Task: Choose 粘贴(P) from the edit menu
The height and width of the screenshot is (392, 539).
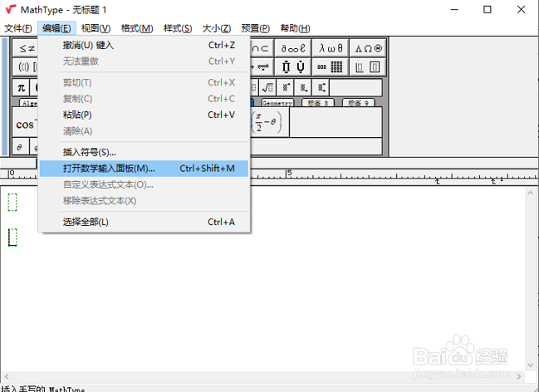Action: coord(144,115)
